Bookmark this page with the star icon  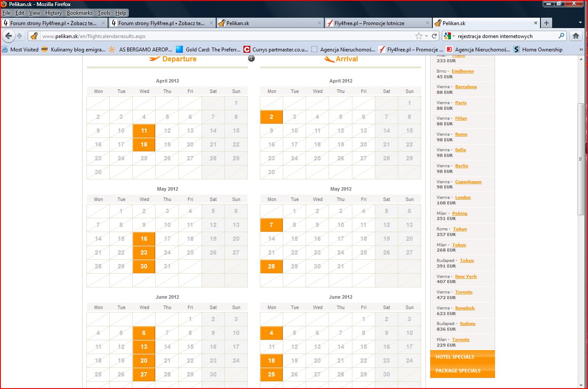pyautogui.click(x=419, y=36)
